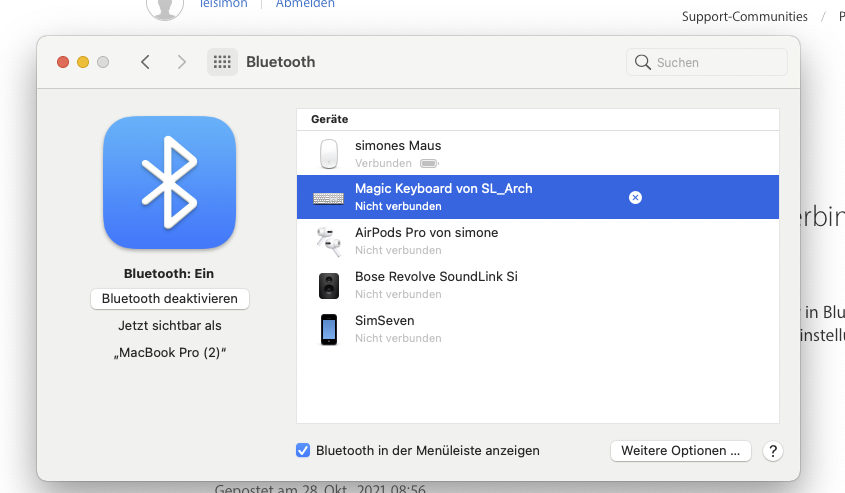The image size is (845, 493).
Task: Toggle Bluetooth in der Menüleiste anzeigen
Action: point(303,450)
